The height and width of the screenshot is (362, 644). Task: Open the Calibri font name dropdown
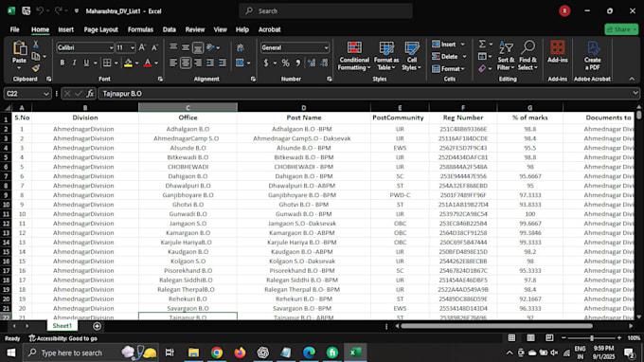111,48
